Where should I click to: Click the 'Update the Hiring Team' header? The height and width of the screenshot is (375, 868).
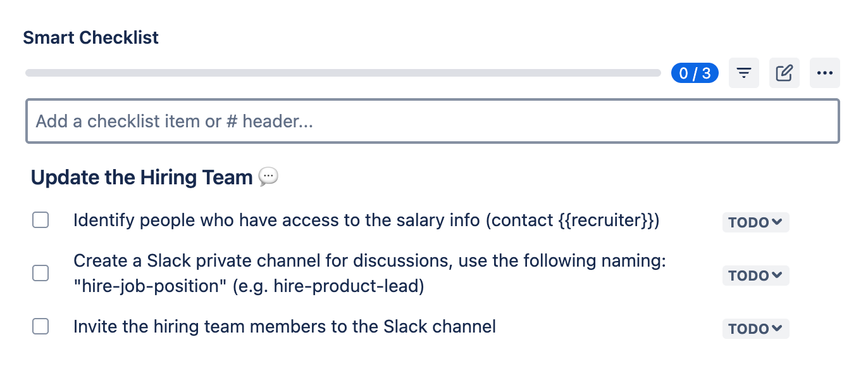coord(142,177)
